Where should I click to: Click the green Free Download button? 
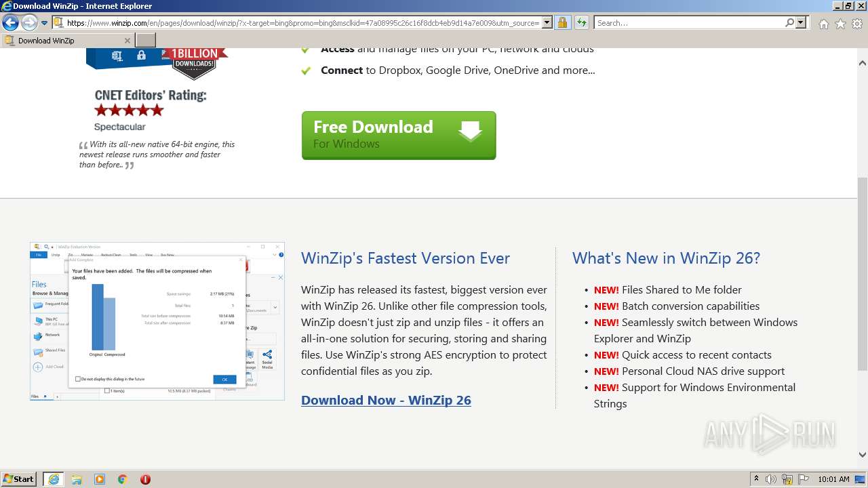[399, 136]
